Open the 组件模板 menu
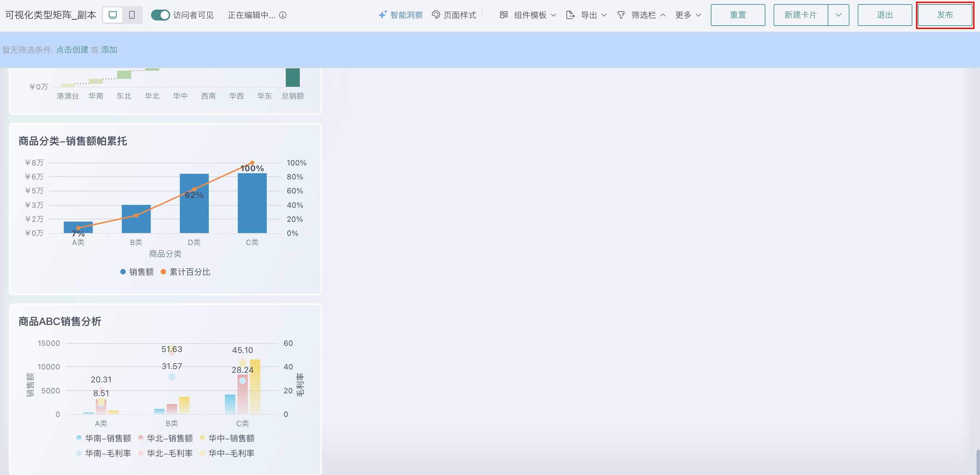Viewport: 980px width, 475px height. tap(530, 15)
